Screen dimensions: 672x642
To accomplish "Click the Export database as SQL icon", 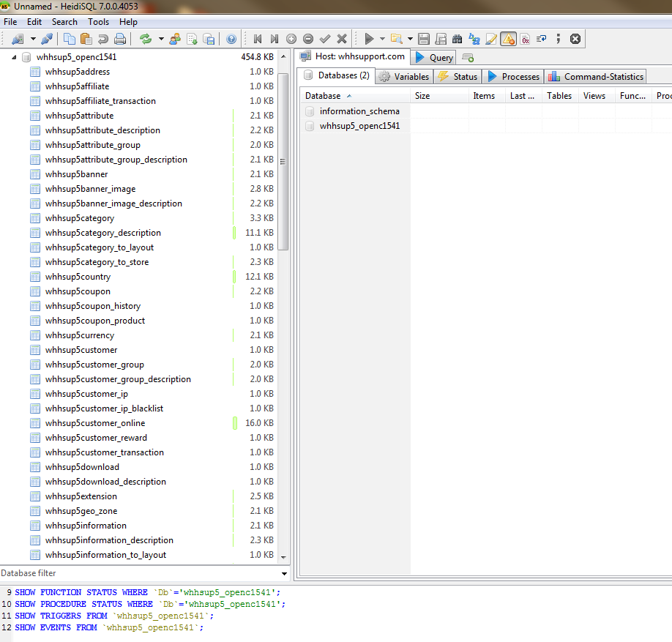I will coord(209,39).
